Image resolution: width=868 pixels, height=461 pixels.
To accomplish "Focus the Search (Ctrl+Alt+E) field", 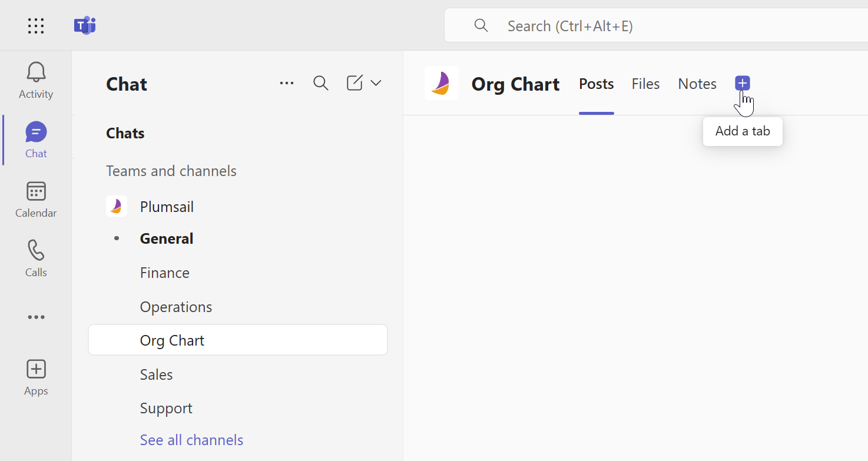I will [x=656, y=25].
